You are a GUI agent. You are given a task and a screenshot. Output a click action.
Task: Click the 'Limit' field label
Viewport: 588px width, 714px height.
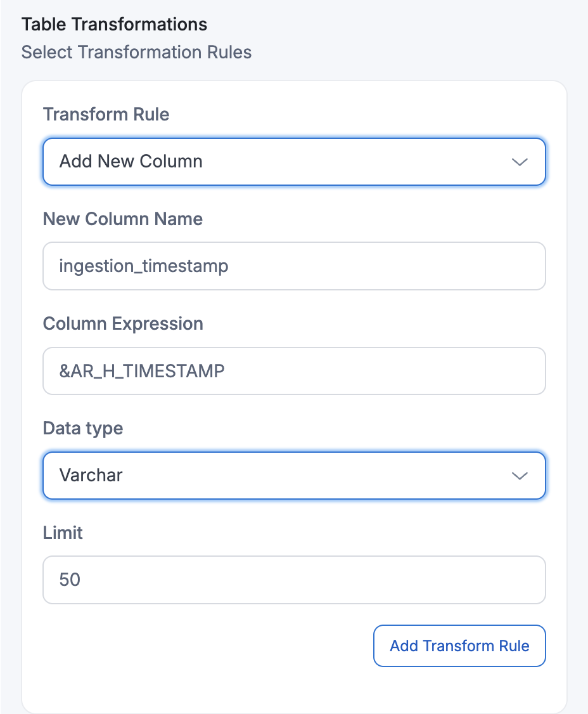tap(63, 533)
